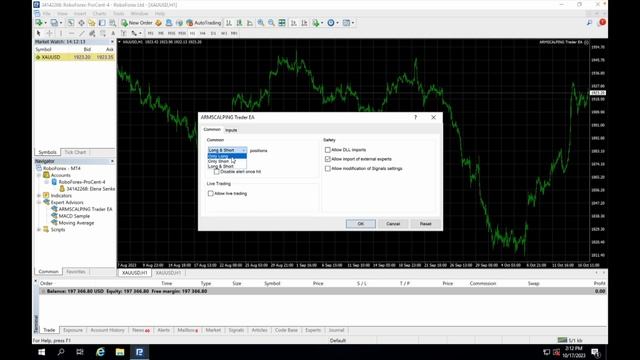Click the MetaEditor yellow diamond icon
Image resolution: width=640 pixels, height=360 pixels.
click(158, 23)
